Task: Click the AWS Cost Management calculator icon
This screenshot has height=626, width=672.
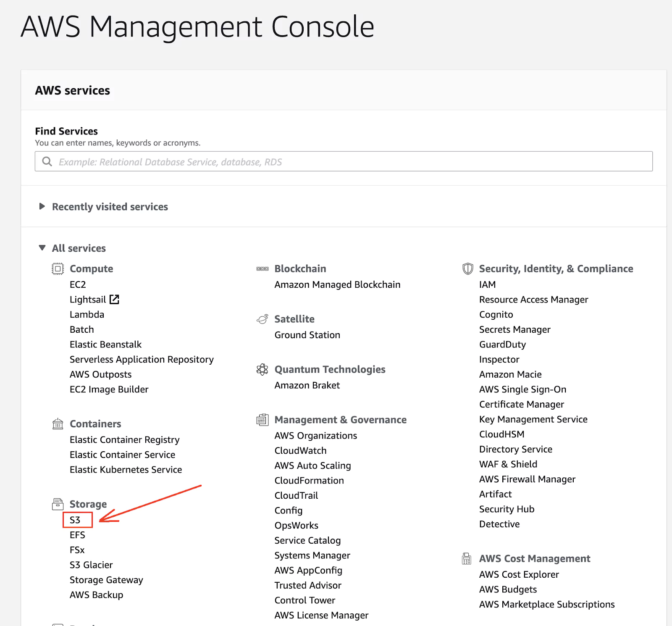Action: (x=467, y=558)
